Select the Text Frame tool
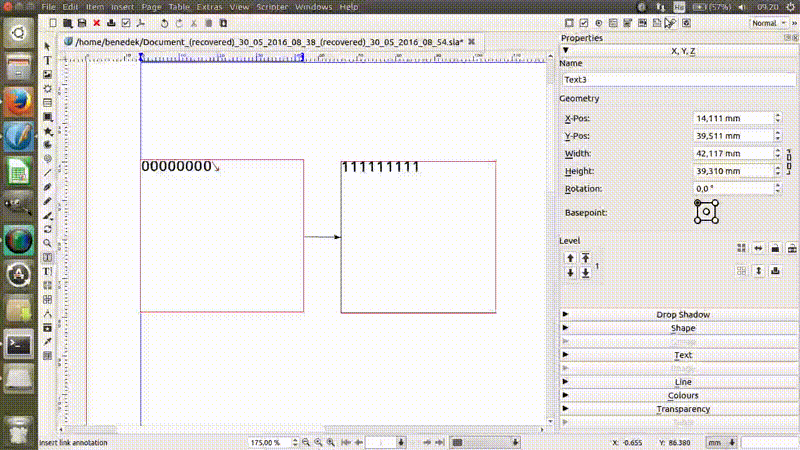Viewport: 800px width, 450px height. tap(48, 60)
